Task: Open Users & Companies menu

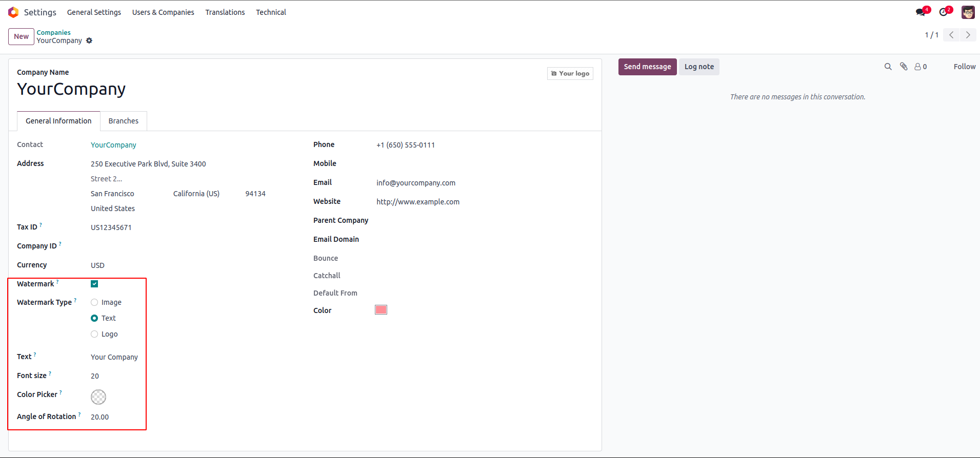Action: click(163, 12)
